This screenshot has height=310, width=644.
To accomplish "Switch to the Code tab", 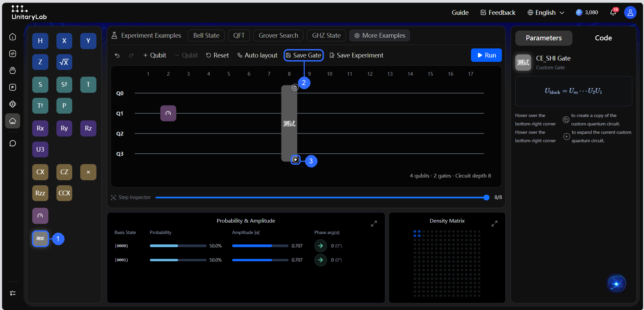I will pos(603,38).
